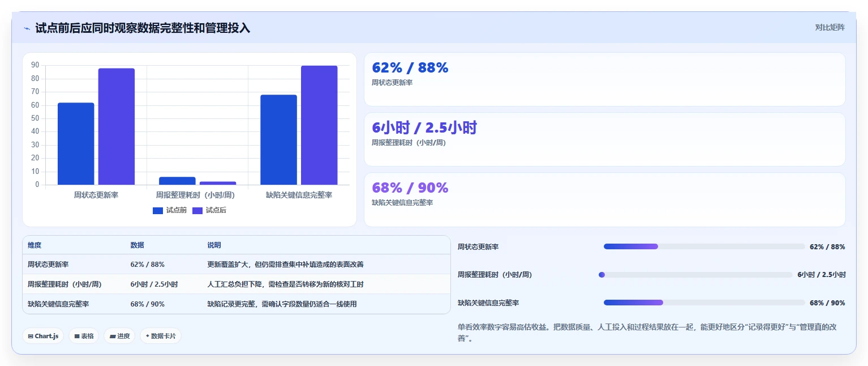Select the 试点后 bar for 缺陷关键信息完整率
This screenshot has height=366, width=868.
[x=319, y=125]
